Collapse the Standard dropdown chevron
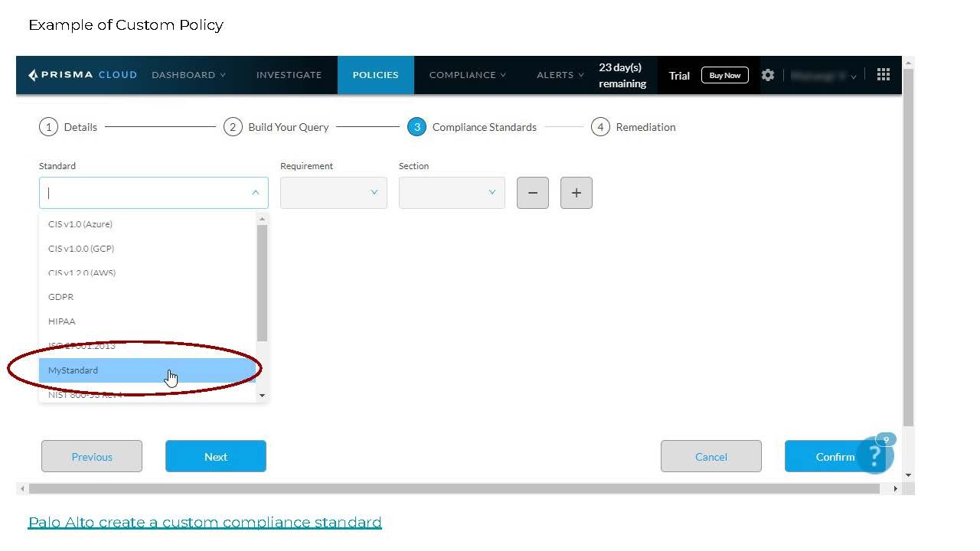Screen dimensions: 980x551 click(x=255, y=193)
